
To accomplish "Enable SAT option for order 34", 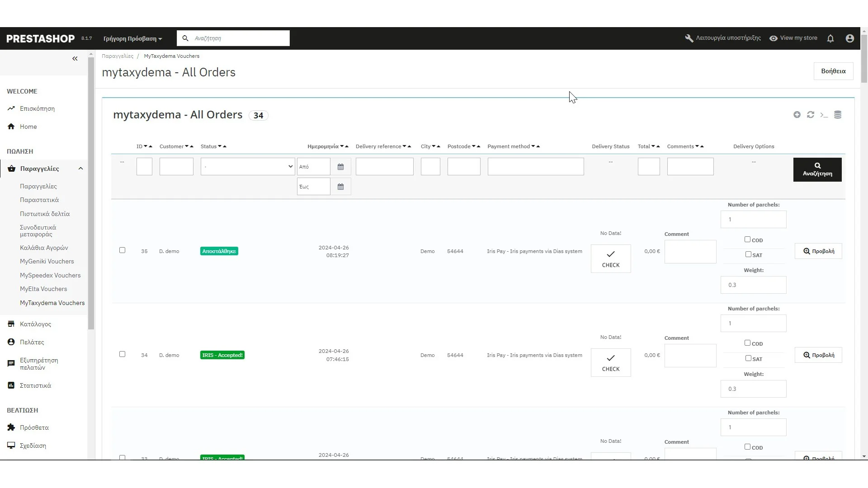I will coord(748,358).
